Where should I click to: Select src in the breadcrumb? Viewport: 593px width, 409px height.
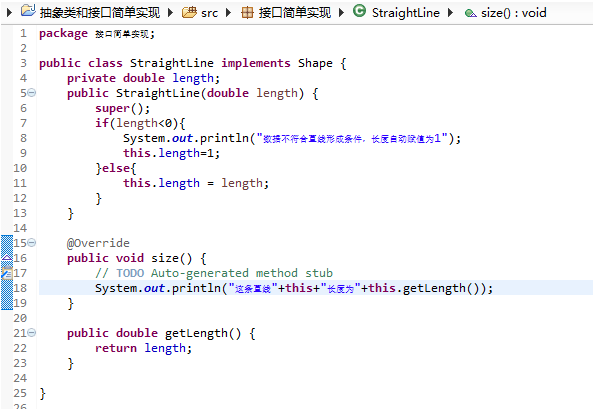(x=210, y=13)
